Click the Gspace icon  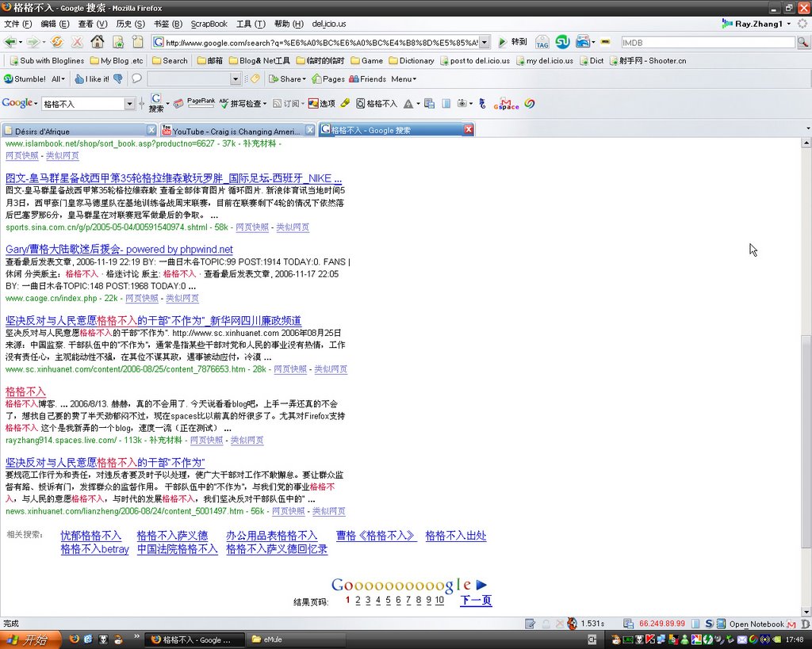coord(506,104)
